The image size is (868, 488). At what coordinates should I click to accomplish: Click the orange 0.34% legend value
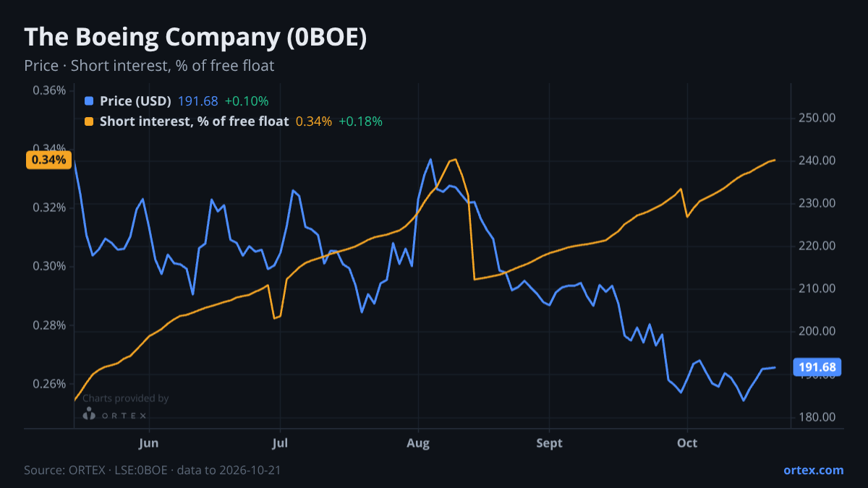(314, 121)
